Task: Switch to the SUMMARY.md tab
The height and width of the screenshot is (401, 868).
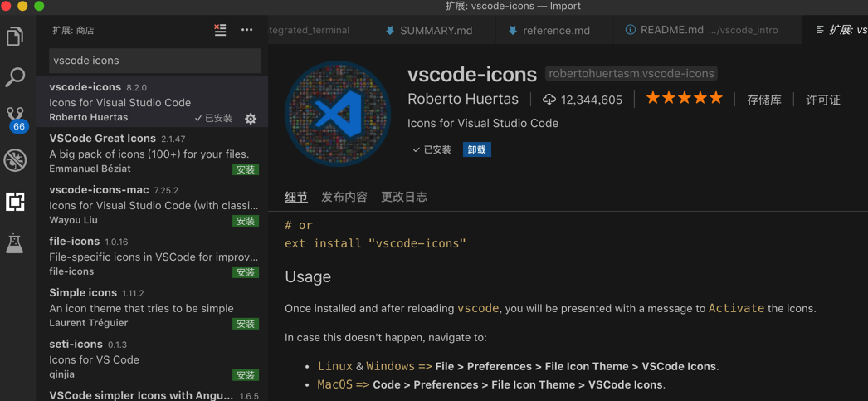Action: click(x=433, y=30)
